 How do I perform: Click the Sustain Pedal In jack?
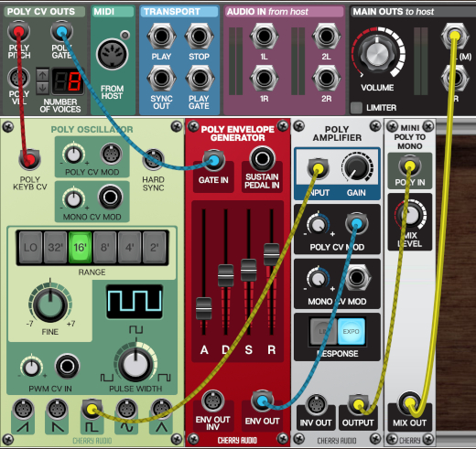(262, 158)
